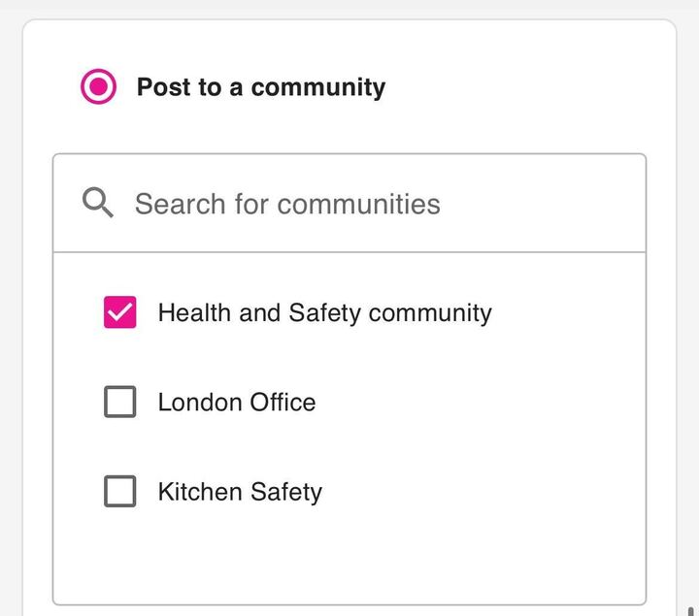This screenshot has height=616, width=699.
Task: Click the London Office label text
Action: (x=237, y=402)
